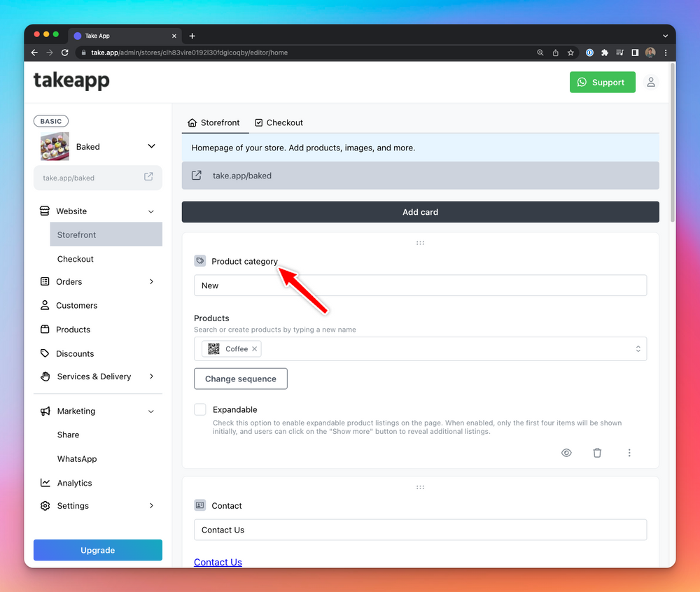The height and width of the screenshot is (592, 700).
Task: Click the Change sequence button
Action: click(x=241, y=379)
